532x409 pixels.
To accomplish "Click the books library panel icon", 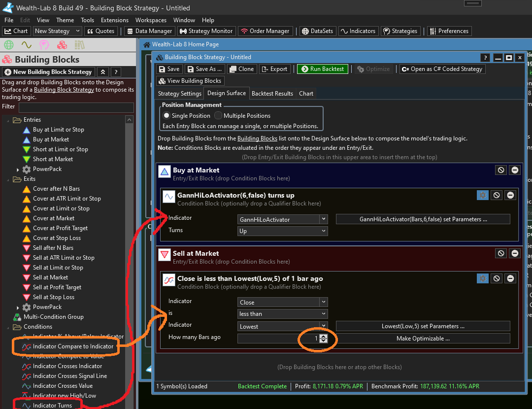I will [79, 45].
